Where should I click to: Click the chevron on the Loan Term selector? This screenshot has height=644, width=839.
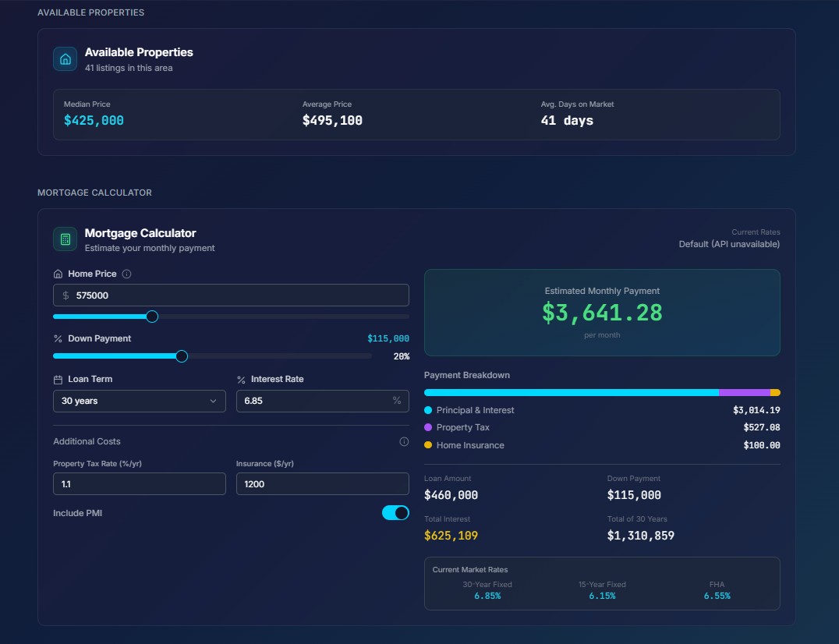pyautogui.click(x=215, y=401)
